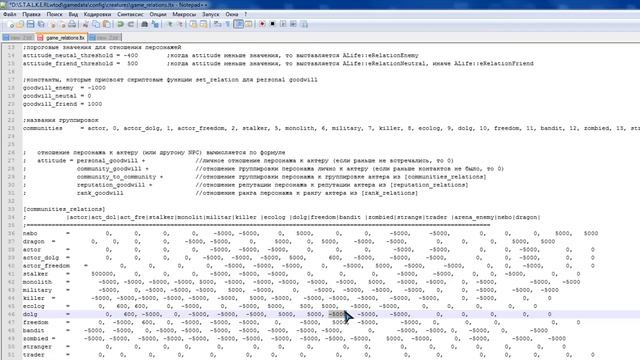Click the Play recorded macro icon
The width and height of the screenshot is (640, 360).
(283, 24)
